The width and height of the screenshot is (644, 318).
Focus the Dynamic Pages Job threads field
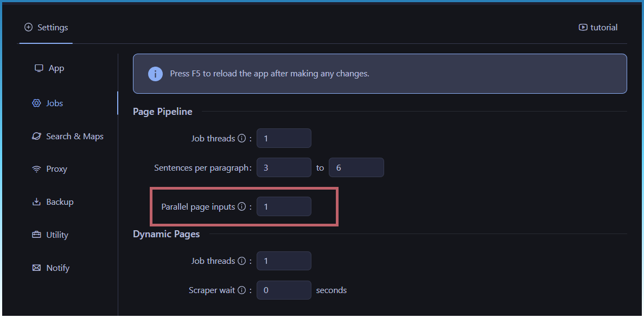(284, 261)
